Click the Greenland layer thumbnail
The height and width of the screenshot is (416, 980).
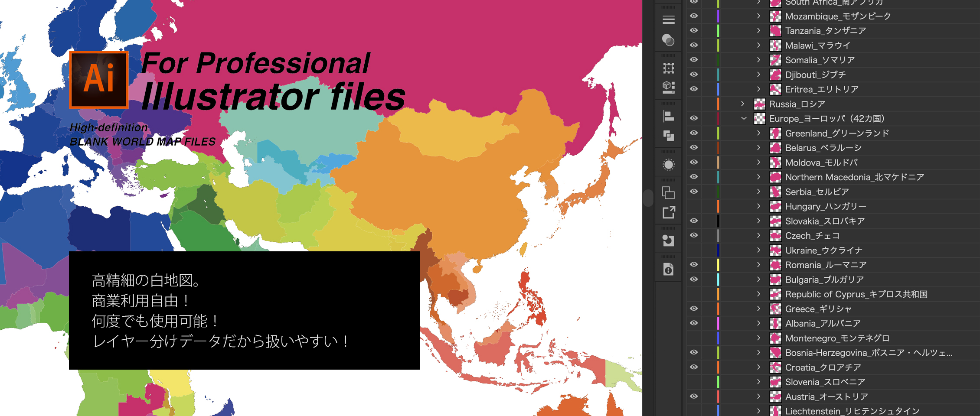pos(775,133)
